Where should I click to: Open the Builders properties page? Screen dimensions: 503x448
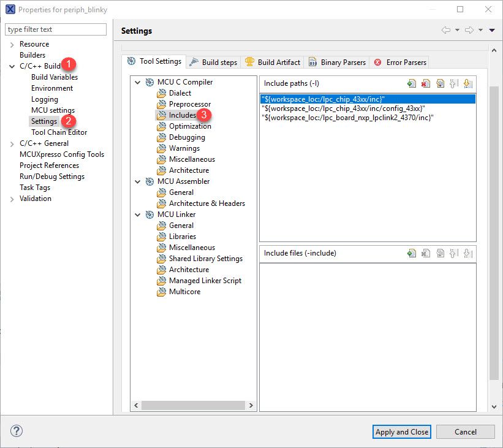(x=32, y=55)
